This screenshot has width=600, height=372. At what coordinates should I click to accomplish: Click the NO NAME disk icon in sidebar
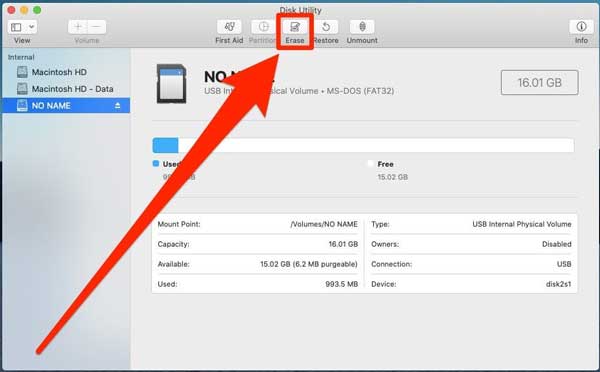tap(22, 106)
